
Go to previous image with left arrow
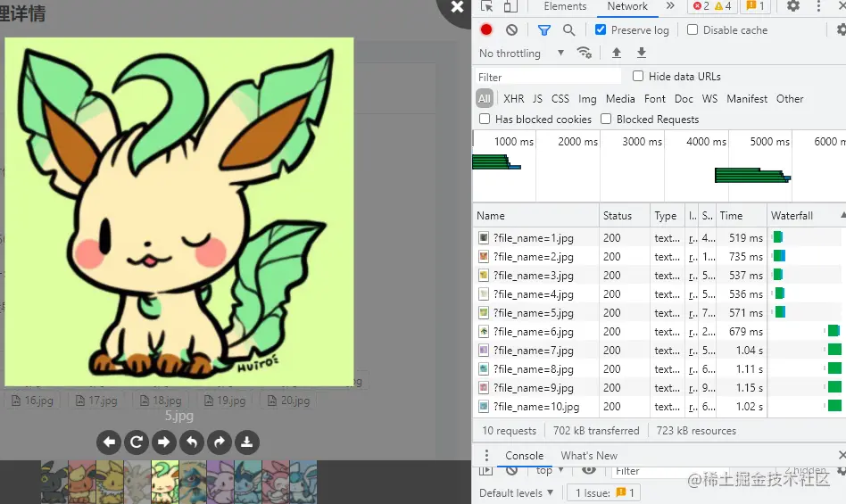point(109,442)
